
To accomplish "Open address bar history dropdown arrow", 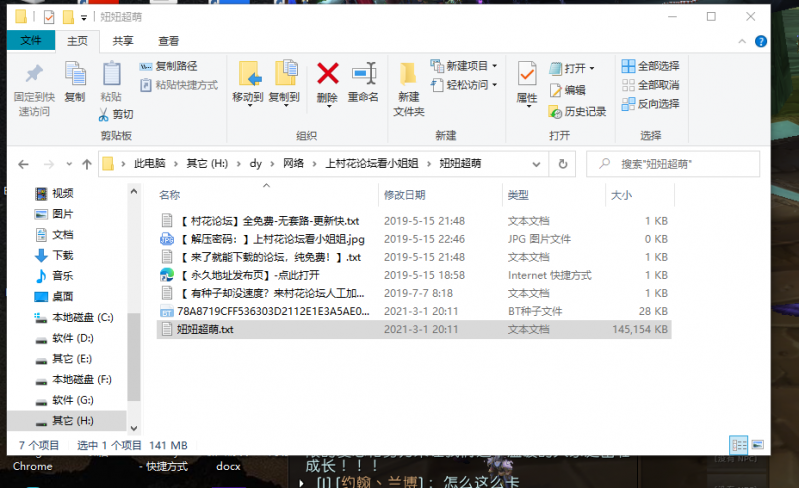I will (x=539, y=164).
